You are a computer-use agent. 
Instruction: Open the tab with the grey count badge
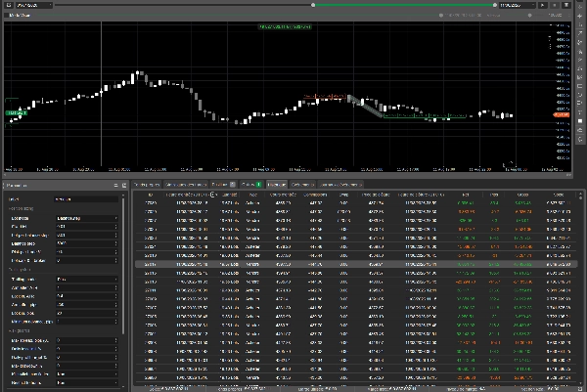(x=223, y=185)
